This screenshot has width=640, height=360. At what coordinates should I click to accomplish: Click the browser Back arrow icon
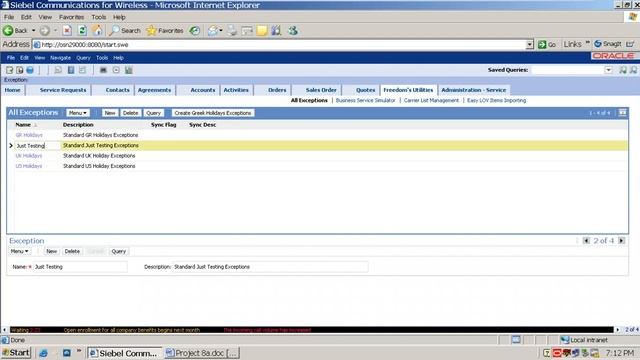tap(8, 31)
